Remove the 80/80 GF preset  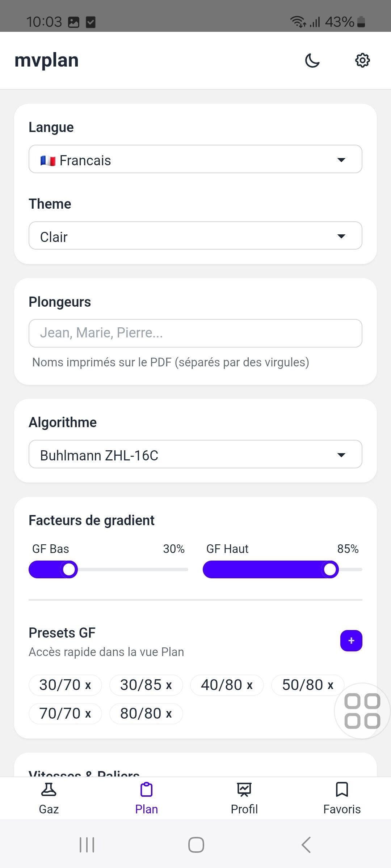tap(169, 714)
